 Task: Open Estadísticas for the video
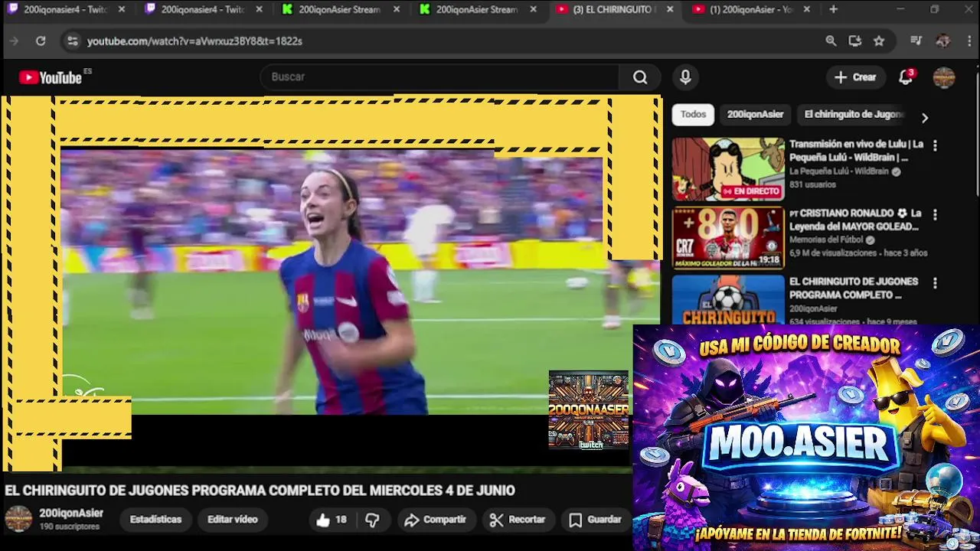coord(155,520)
